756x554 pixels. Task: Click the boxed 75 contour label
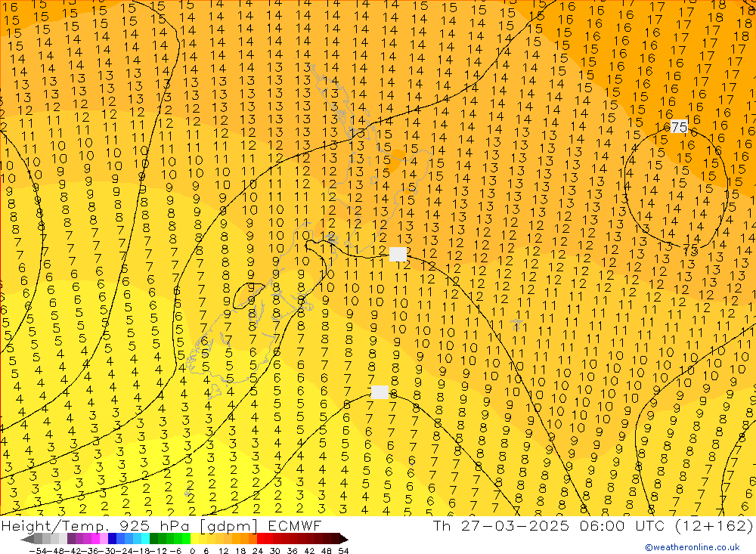tap(679, 127)
